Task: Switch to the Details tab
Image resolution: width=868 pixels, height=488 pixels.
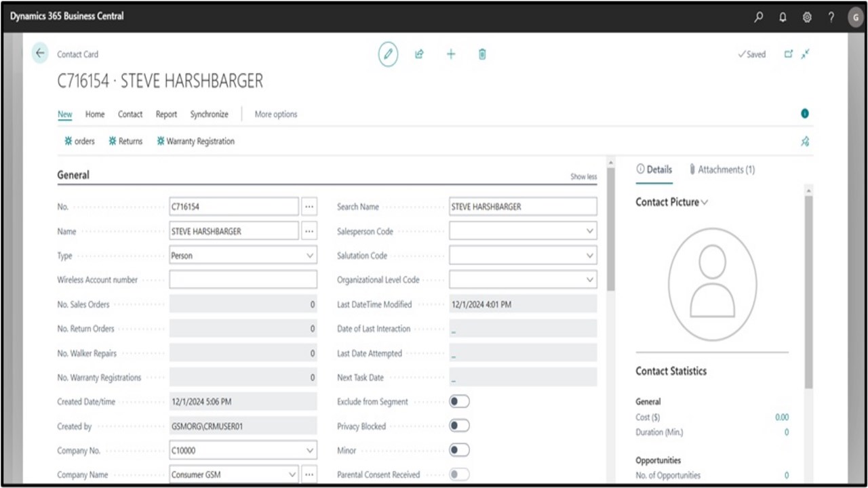Action: pos(654,169)
